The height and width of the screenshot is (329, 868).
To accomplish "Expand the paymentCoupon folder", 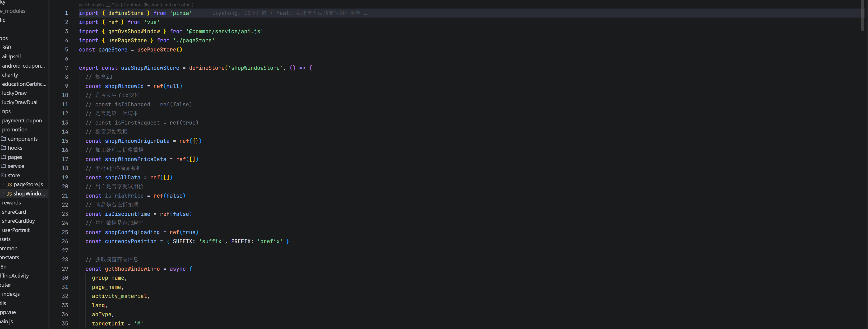I will [x=22, y=120].
